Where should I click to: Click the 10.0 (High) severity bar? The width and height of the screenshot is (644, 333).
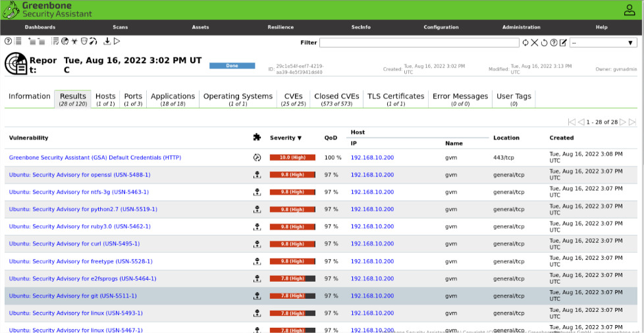[x=292, y=157]
